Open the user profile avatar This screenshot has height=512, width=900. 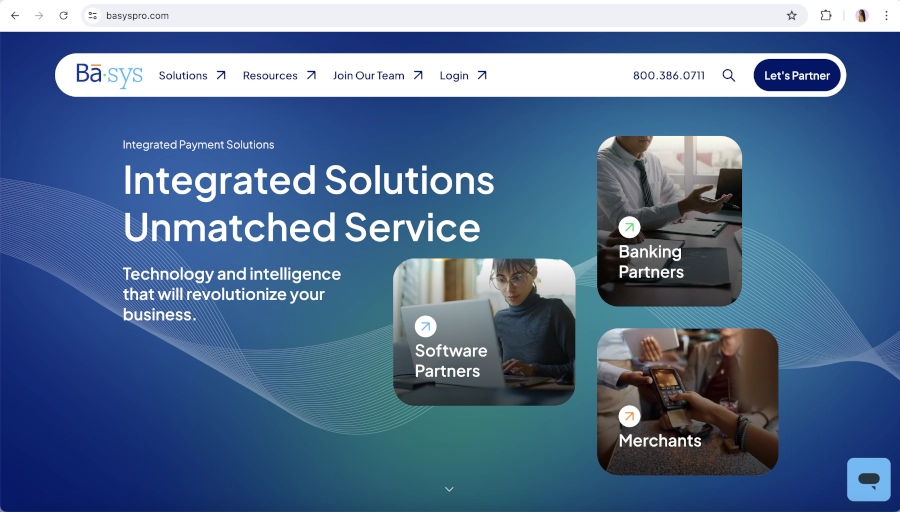[x=862, y=15]
